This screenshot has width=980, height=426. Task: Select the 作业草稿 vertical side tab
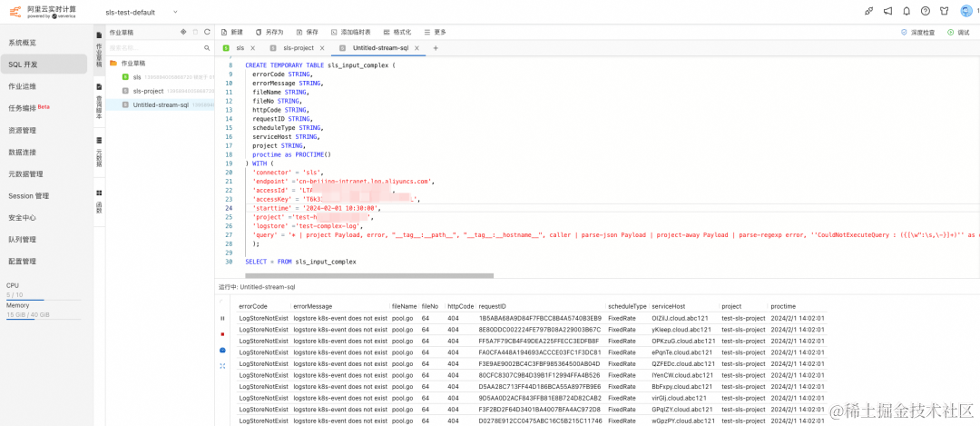point(99,49)
